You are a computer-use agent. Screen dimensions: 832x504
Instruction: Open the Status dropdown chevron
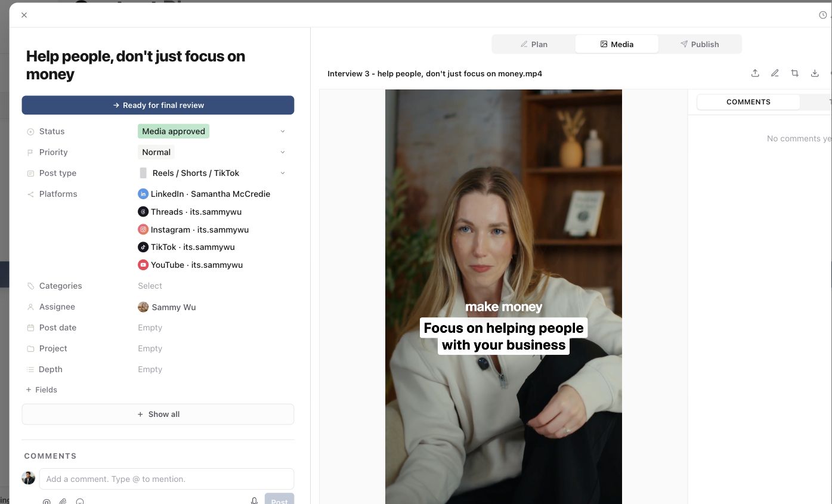click(x=283, y=131)
